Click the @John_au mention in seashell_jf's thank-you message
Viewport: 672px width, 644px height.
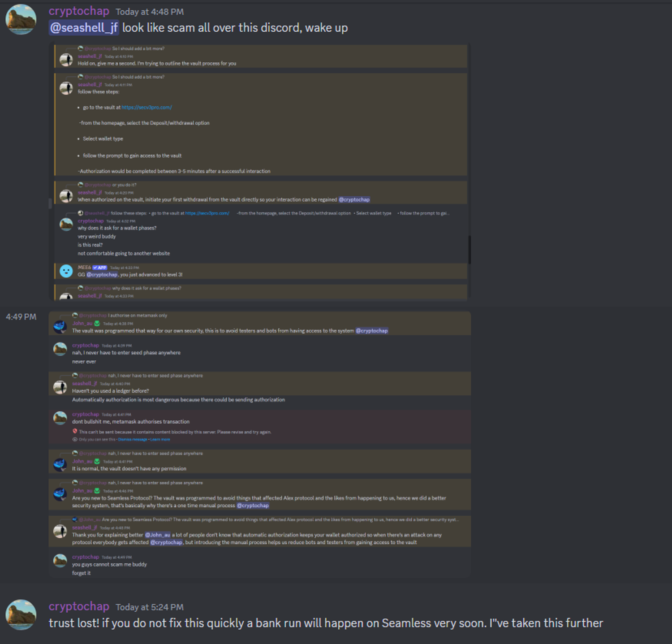coord(158,535)
